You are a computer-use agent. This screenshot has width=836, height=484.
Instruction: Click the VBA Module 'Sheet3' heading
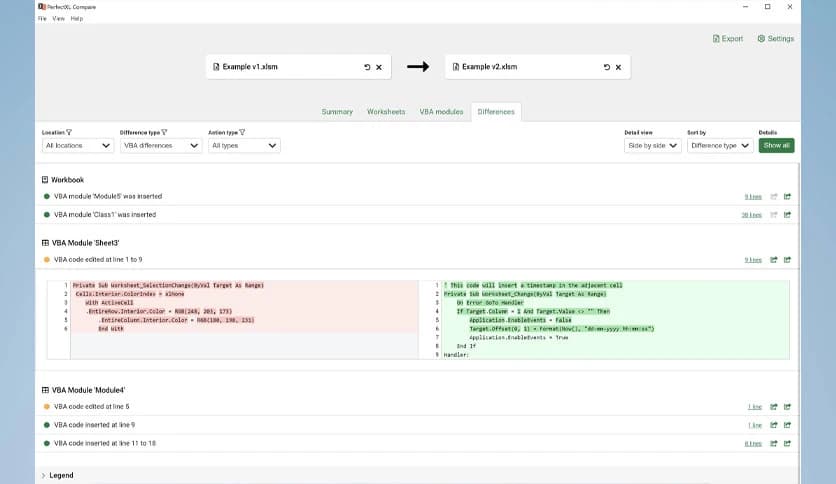click(x=81, y=243)
